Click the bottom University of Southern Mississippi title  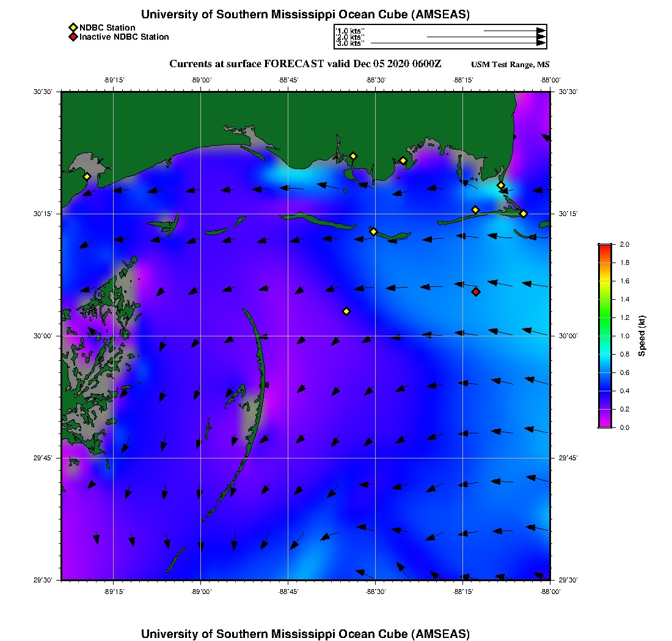tap(305, 634)
